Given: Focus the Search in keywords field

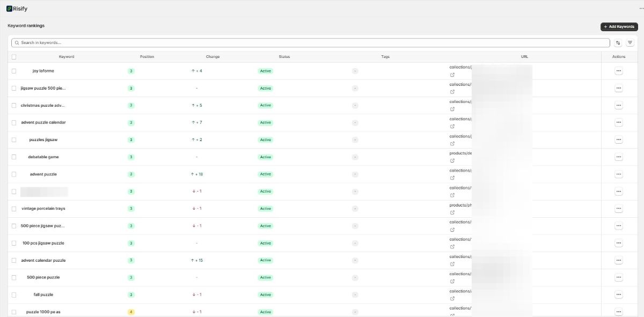Looking at the screenshot, I should pyautogui.click(x=311, y=43).
